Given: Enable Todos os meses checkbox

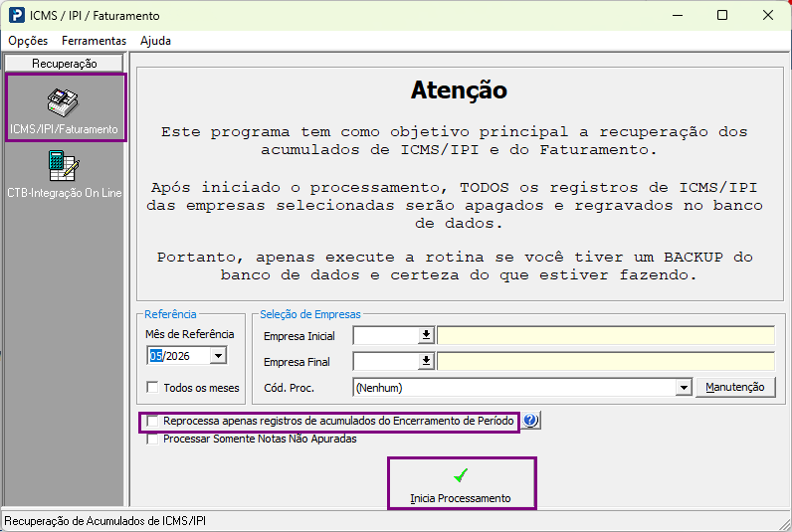Looking at the screenshot, I should [152, 387].
